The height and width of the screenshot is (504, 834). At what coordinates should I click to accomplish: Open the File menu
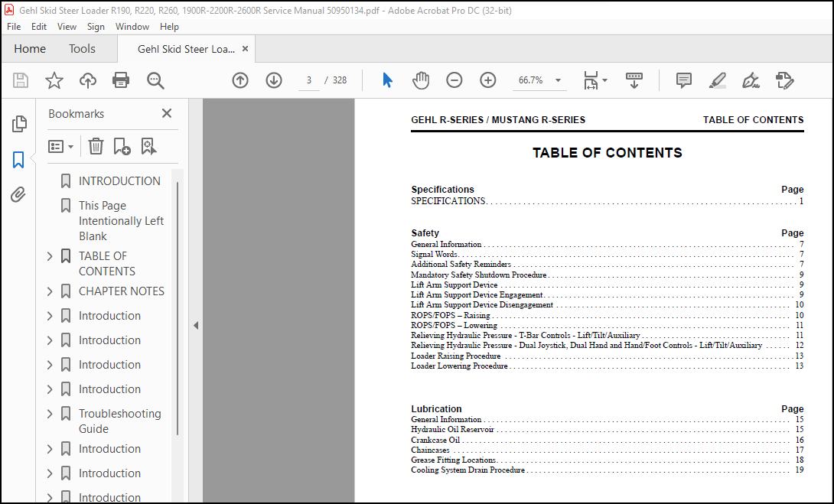[14, 27]
